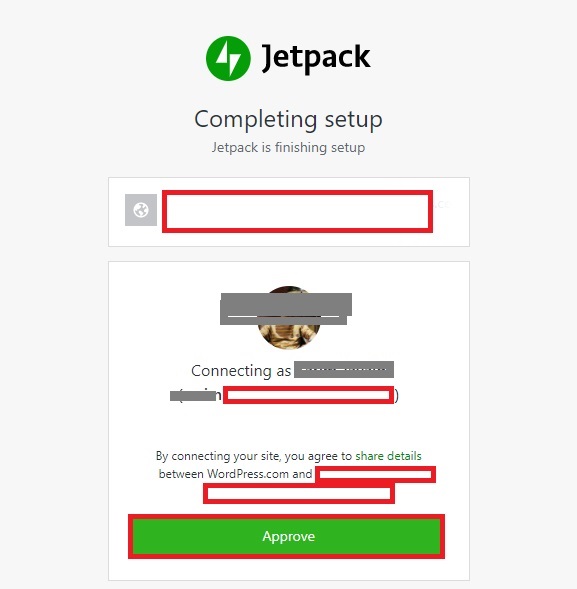Click the red-outlined email box in parentheses
The image size is (577, 589).
(308, 395)
